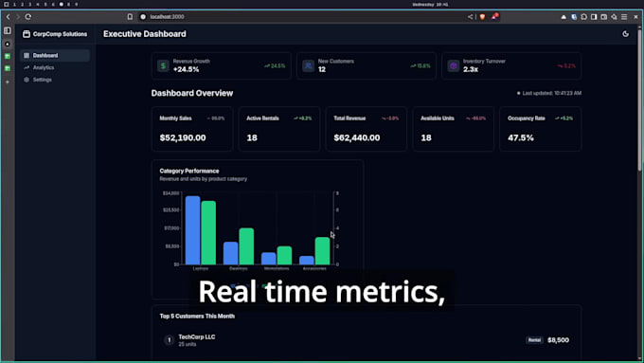Click the Top 5 Customers This Month heading

tap(197, 317)
